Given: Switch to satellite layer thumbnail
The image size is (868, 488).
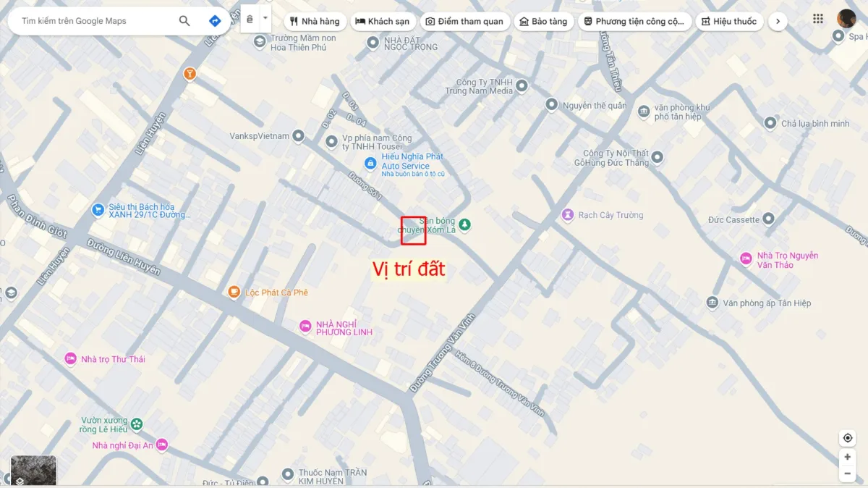Looking at the screenshot, I should click(33, 470).
